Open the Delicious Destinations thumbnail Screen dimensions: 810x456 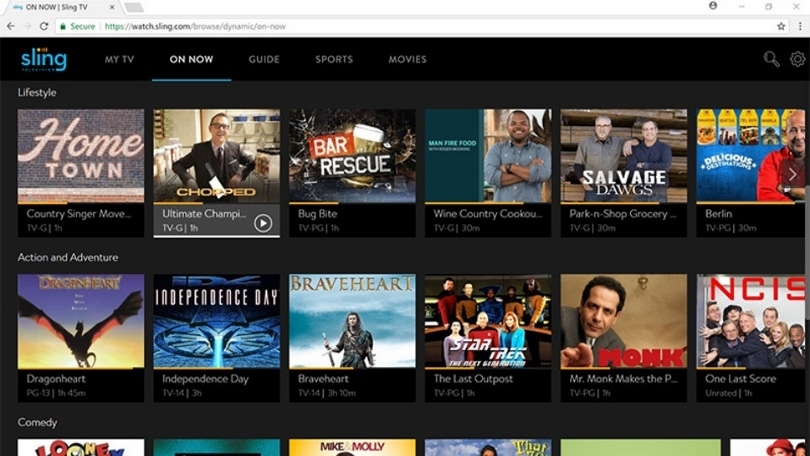751,155
